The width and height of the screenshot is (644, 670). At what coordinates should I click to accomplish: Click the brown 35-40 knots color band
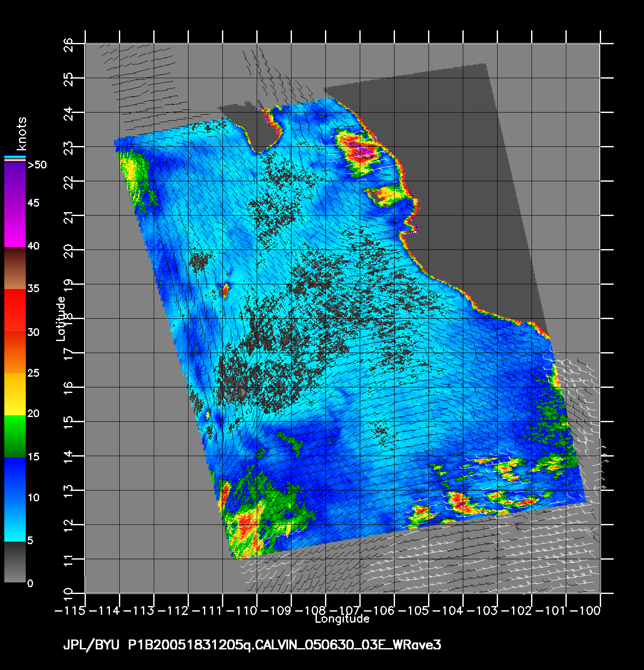click(15, 268)
